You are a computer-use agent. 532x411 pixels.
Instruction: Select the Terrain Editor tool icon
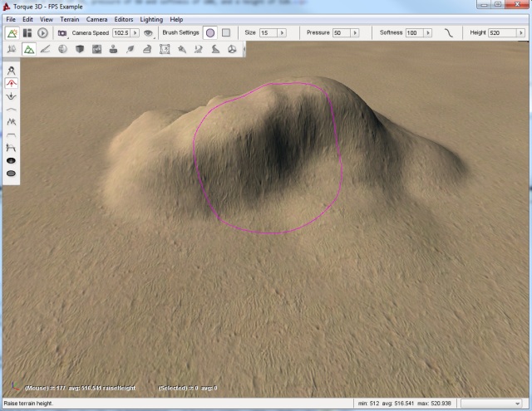coord(28,49)
